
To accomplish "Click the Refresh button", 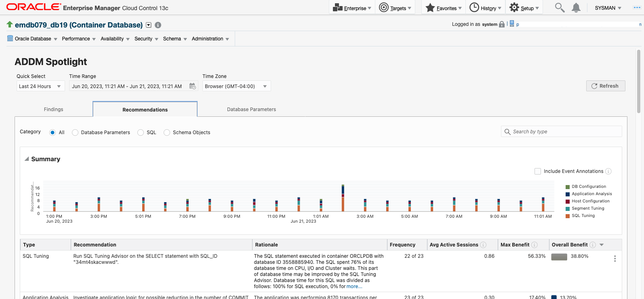I will [605, 86].
